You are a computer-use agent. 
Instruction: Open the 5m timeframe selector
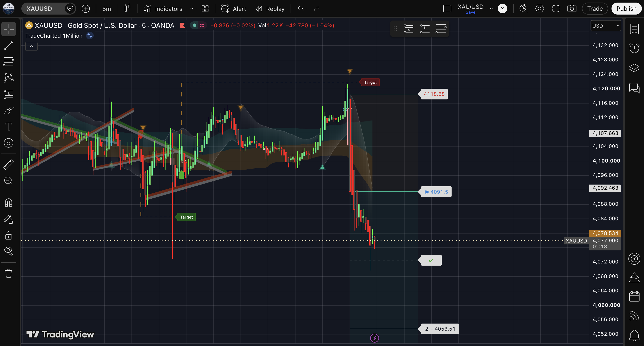click(x=106, y=9)
